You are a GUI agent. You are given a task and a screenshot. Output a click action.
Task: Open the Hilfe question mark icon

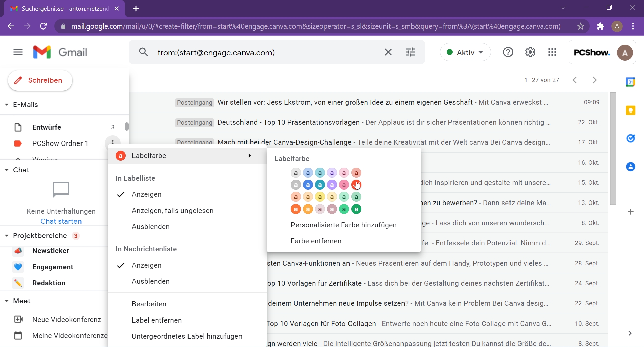pos(508,52)
